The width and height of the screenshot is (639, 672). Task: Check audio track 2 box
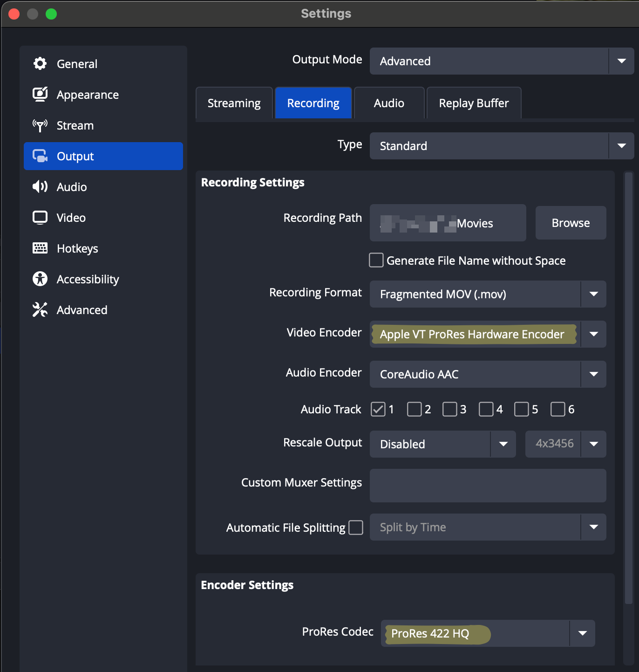[414, 409]
